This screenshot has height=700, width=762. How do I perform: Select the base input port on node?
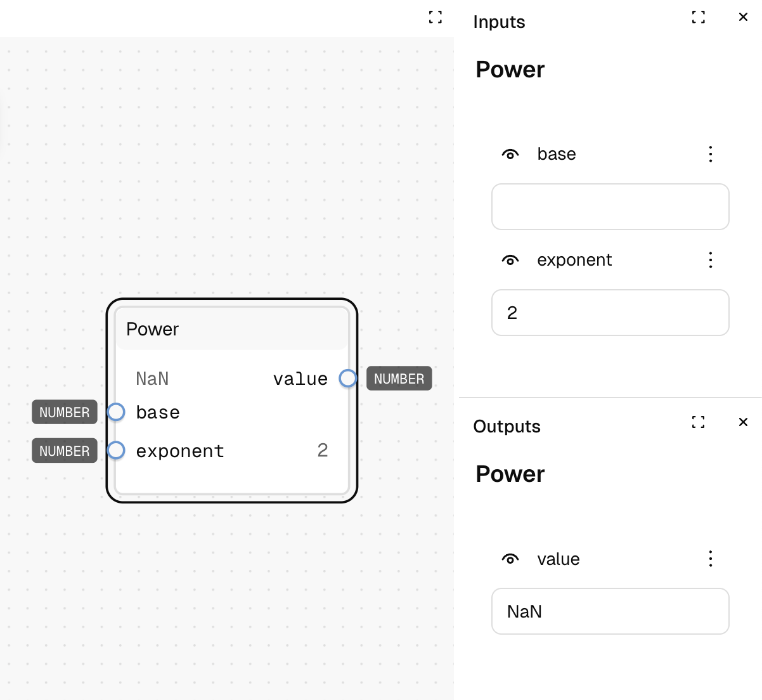coord(116,412)
